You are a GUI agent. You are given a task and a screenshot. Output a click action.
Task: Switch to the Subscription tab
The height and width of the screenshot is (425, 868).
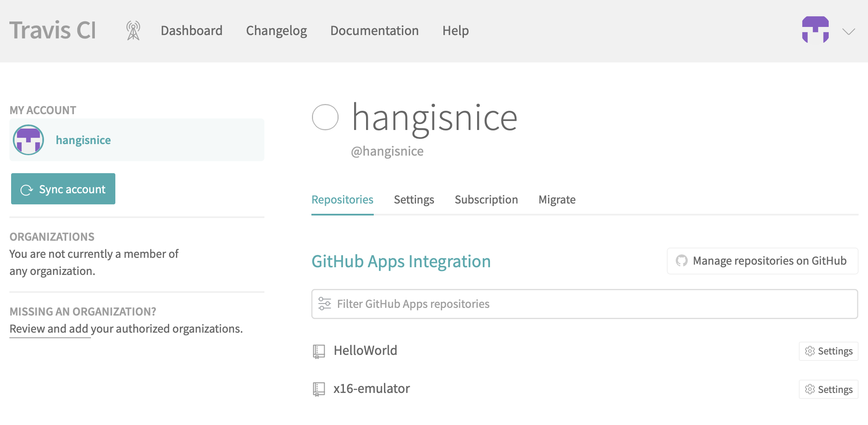pos(486,200)
